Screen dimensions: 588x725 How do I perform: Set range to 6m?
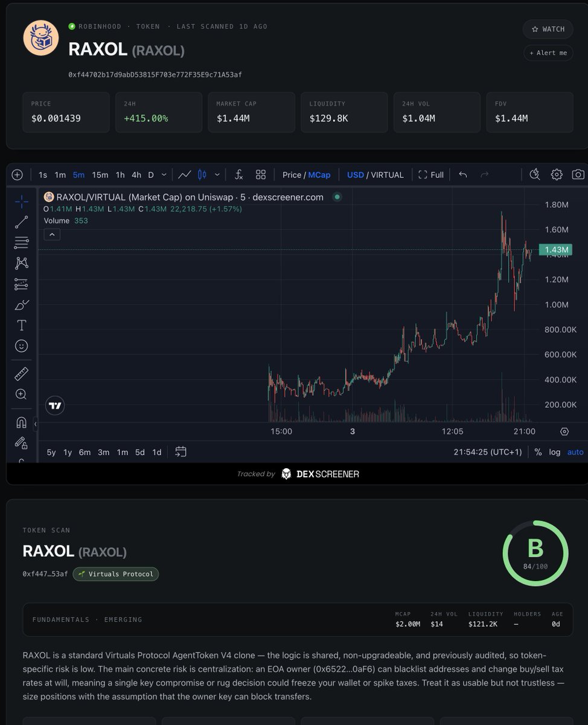pyautogui.click(x=85, y=452)
